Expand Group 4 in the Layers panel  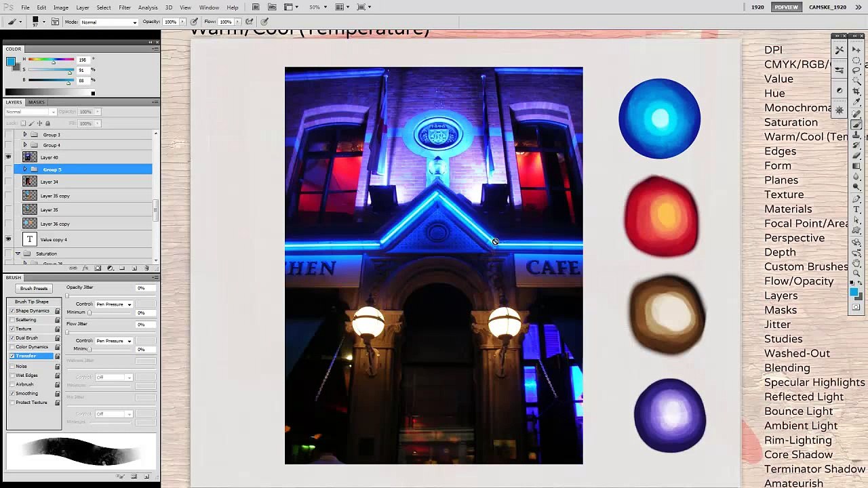[25, 145]
